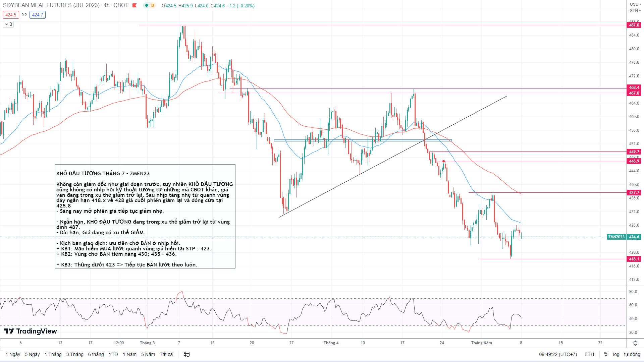Screen dimensions: 644x362
Task: Select the '1 Ngày' time range
Action: point(13,354)
